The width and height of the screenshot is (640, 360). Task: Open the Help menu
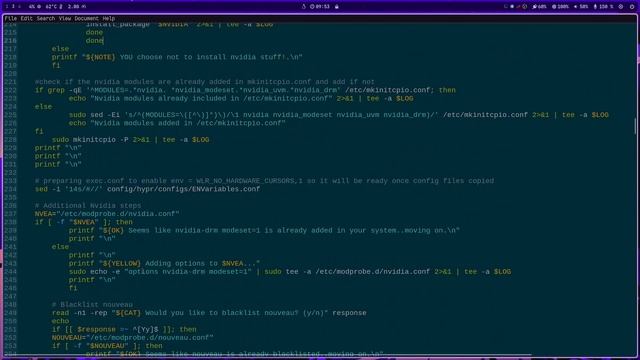pyautogui.click(x=109, y=18)
